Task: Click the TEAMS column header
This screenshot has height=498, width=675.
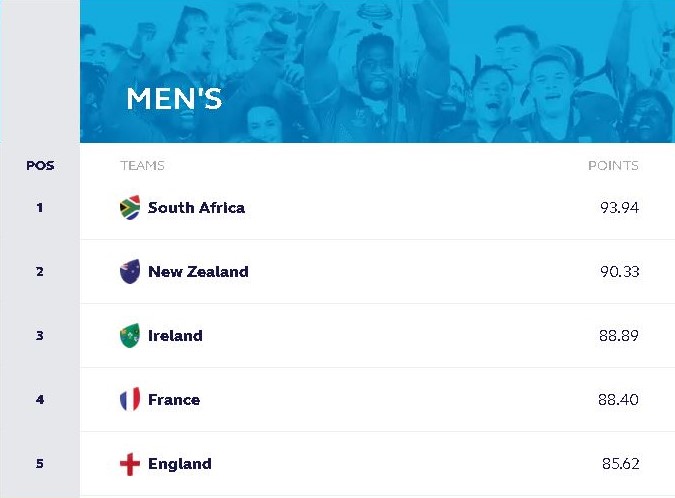Action: (142, 165)
